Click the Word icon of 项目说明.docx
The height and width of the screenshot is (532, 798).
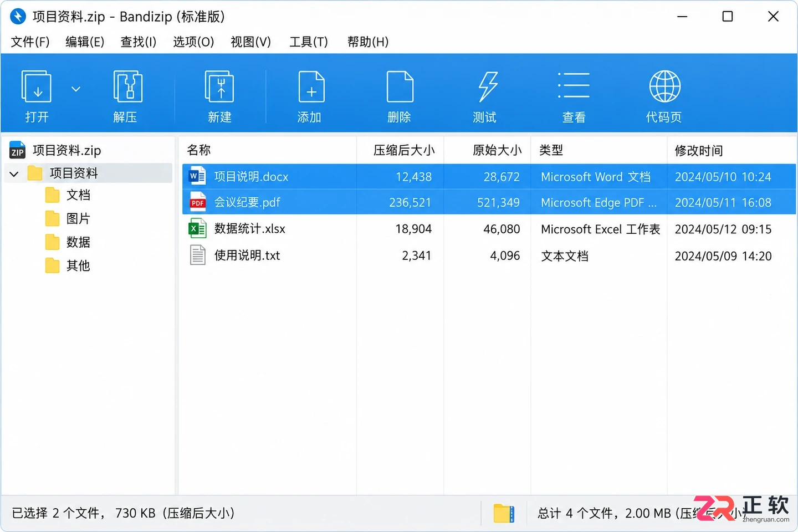(197, 177)
